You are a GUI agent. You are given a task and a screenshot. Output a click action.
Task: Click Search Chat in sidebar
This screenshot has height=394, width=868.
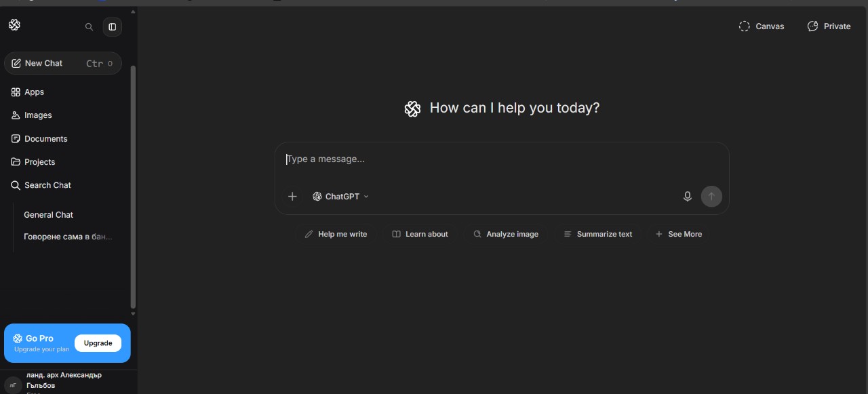click(47, 185)
